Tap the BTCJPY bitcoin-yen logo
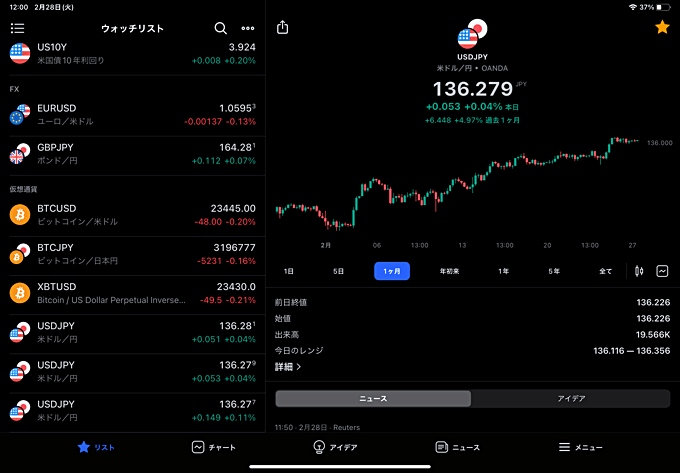The width and height of the screenshot is (680, 473). pos(20,254)
